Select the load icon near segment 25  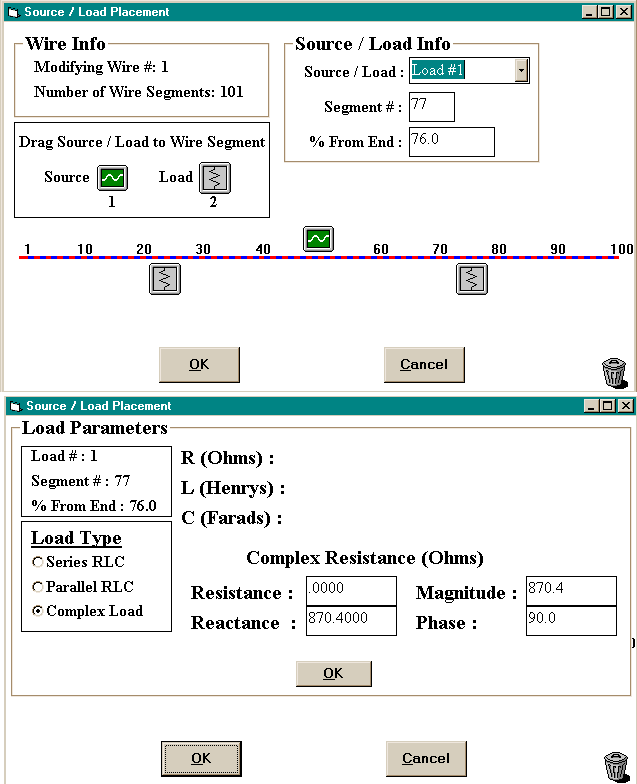[165, 279]
